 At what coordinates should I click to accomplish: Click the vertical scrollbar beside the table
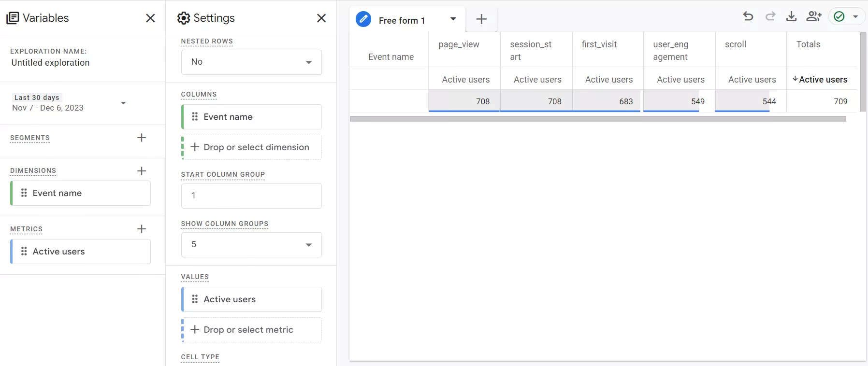pos(863,72)
